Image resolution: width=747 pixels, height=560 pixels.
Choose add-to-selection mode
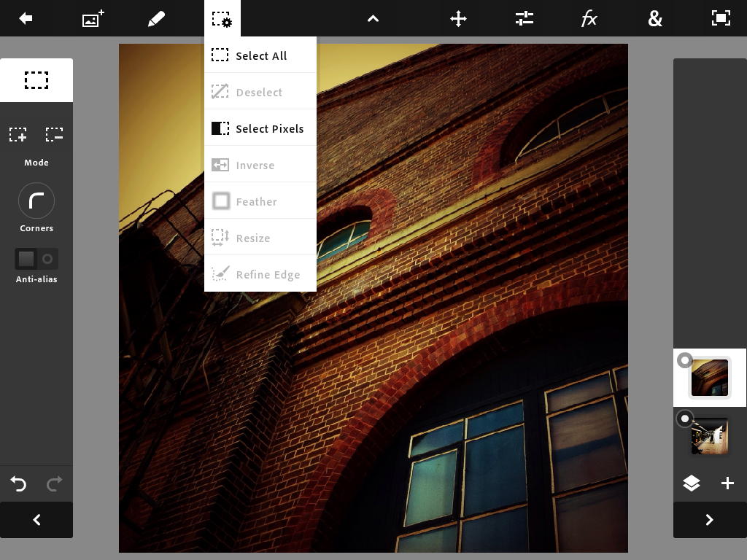18,135
